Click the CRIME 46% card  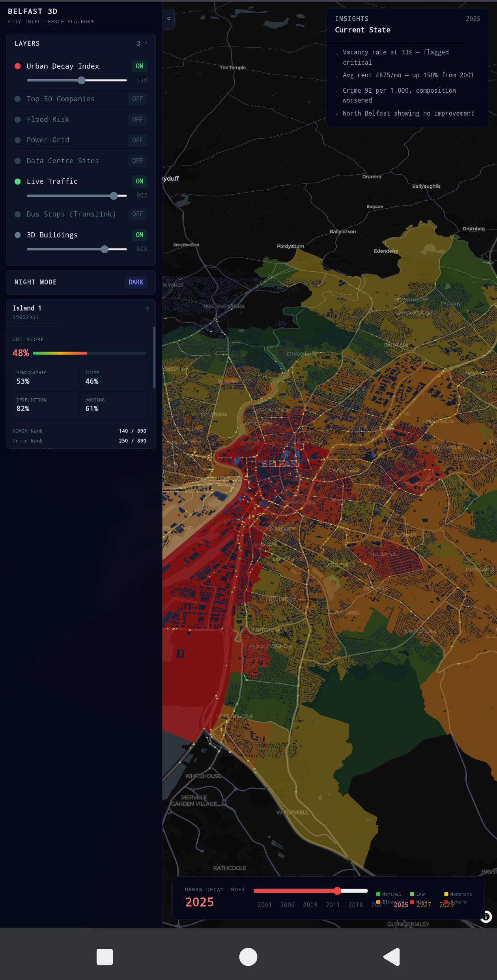click(114, 378)
